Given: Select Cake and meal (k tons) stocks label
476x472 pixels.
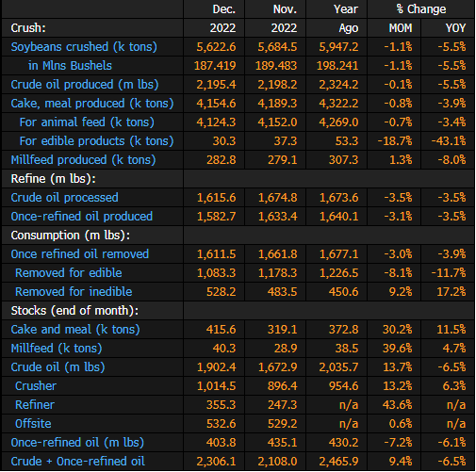Looking at the screenshot, I should click(75, 330).
